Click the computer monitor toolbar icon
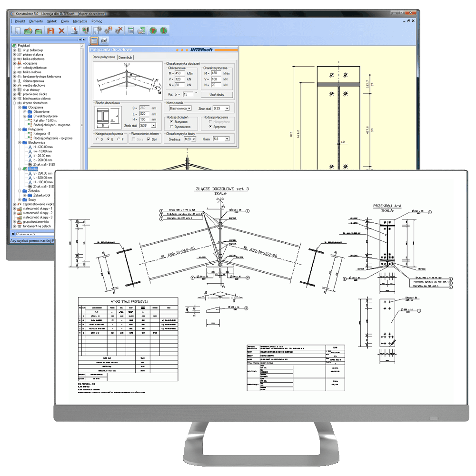This screenshot has width=476, height=476. click(85, 30)
